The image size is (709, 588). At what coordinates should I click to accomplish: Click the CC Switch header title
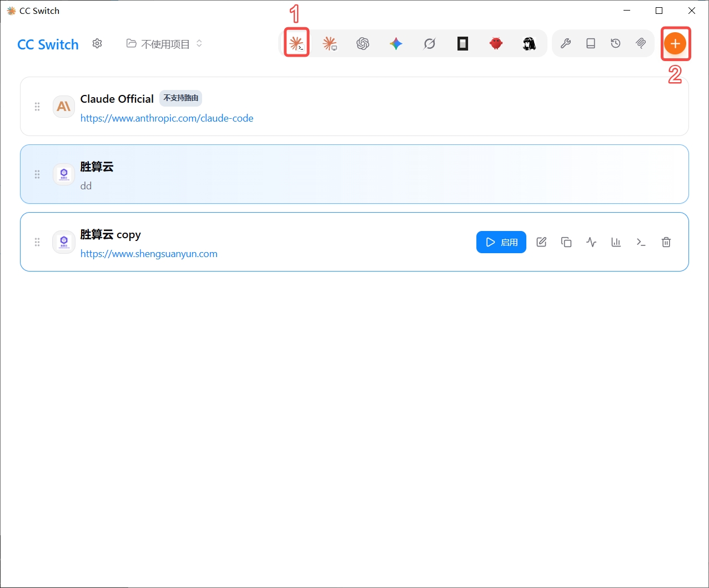click(48, 44)
